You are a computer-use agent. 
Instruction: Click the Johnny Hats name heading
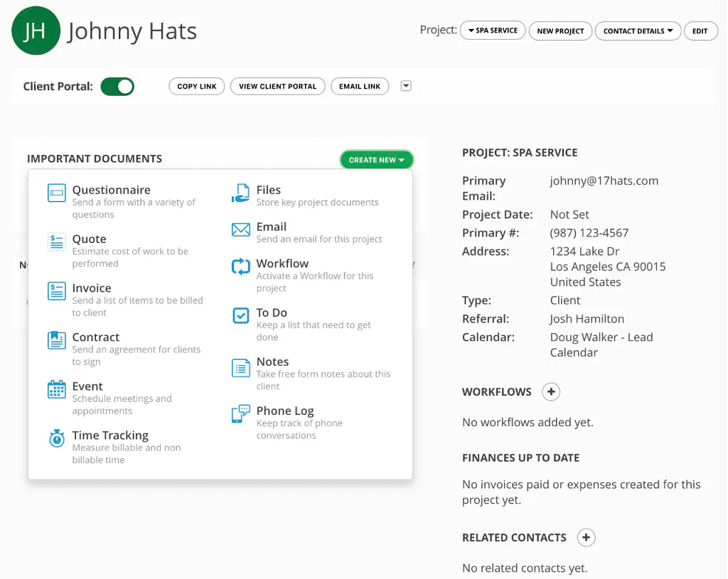(x=132, y=31)
